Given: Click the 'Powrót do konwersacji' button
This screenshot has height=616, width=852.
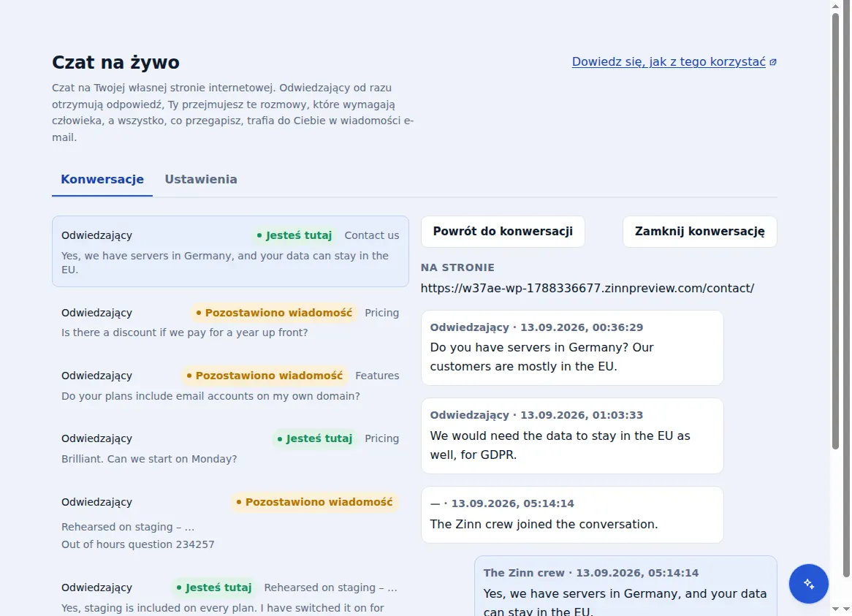Looking at the screenshot, I should tap(503, 232).
